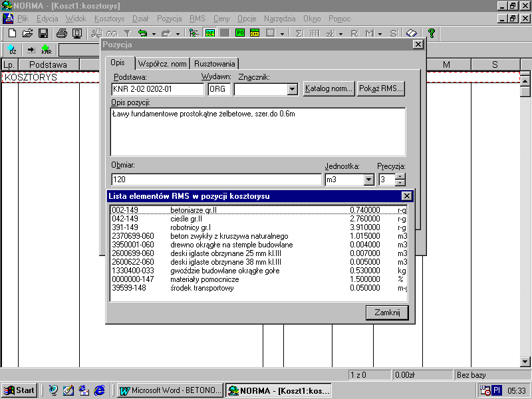This screenshot has width=532, height=399.
Task: Click the Help question mark icon
Action: (432, 33)
